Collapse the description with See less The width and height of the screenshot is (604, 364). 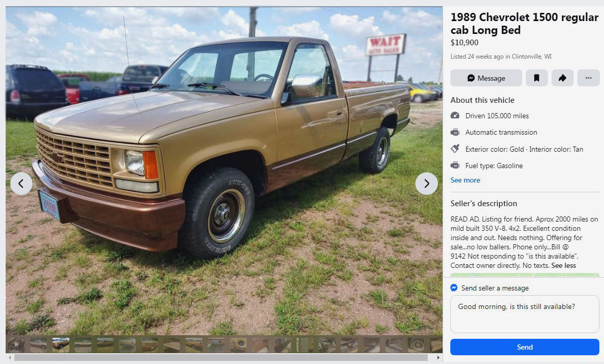[x=563, y=265]
